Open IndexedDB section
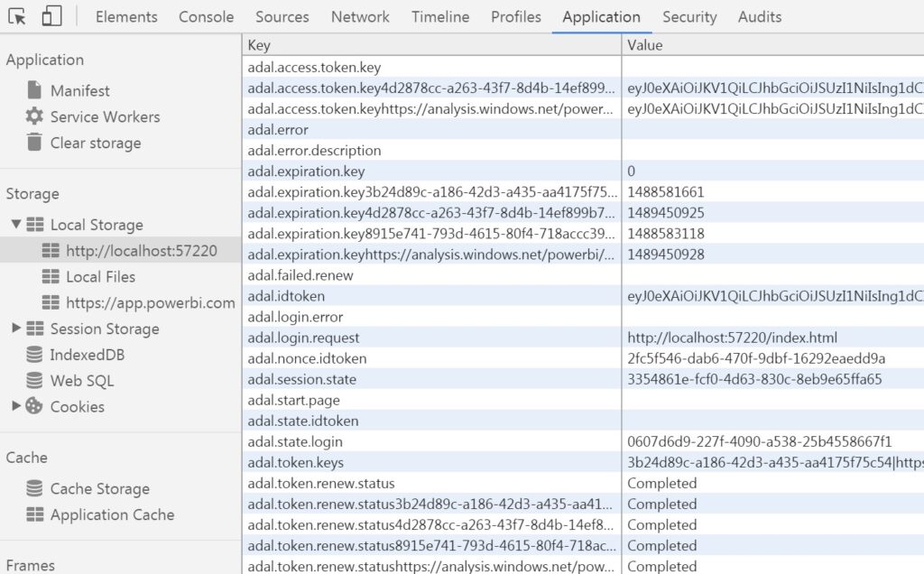The height and width of the screenshot is (574, 924). tap(88, 354)
